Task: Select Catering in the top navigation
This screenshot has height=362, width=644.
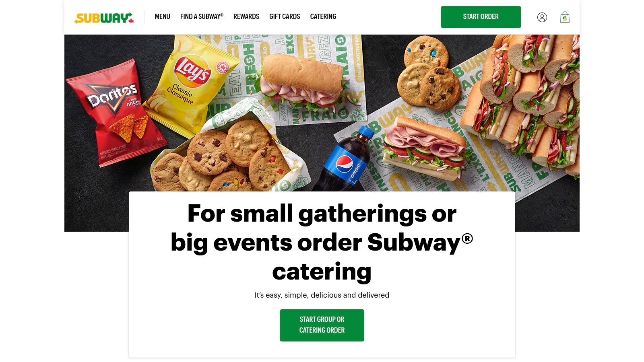Action: (323, 16)
